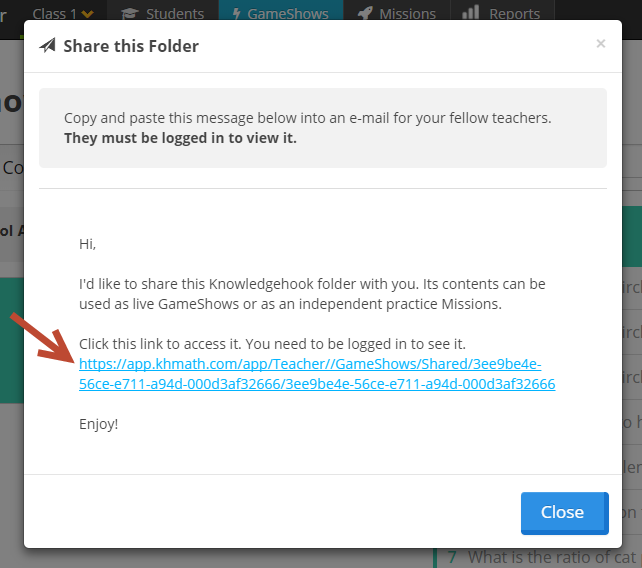Click the graduation cap Students icon

click(x=130, y=14)
